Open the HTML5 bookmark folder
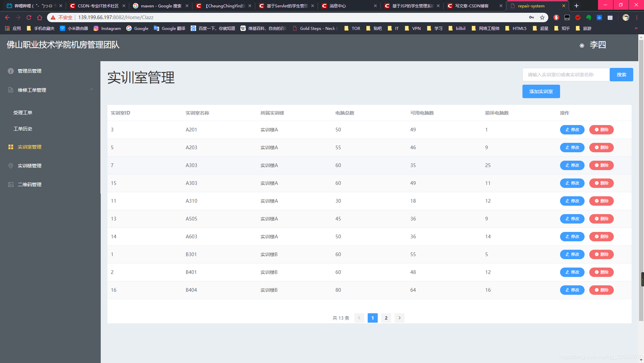Screen dimensions: 644x363 516,28
